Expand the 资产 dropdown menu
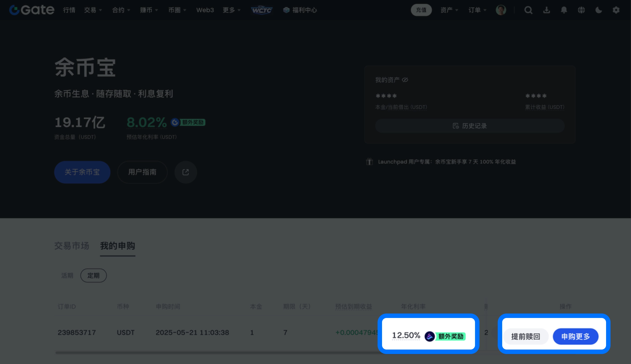 [449, 10]
